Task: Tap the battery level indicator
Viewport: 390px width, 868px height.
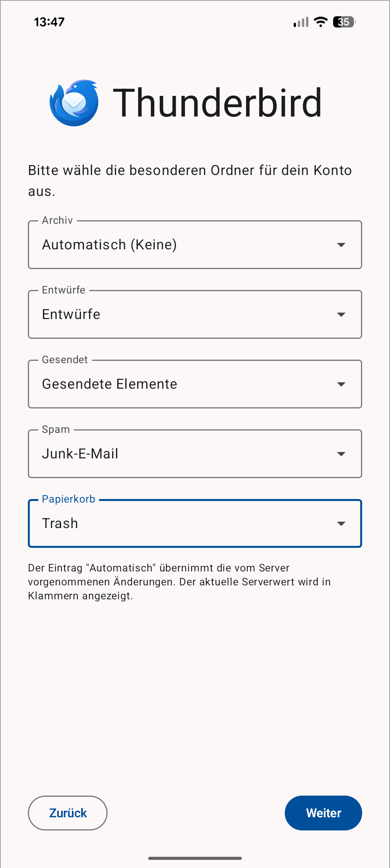Action: [x=344, y=22]
